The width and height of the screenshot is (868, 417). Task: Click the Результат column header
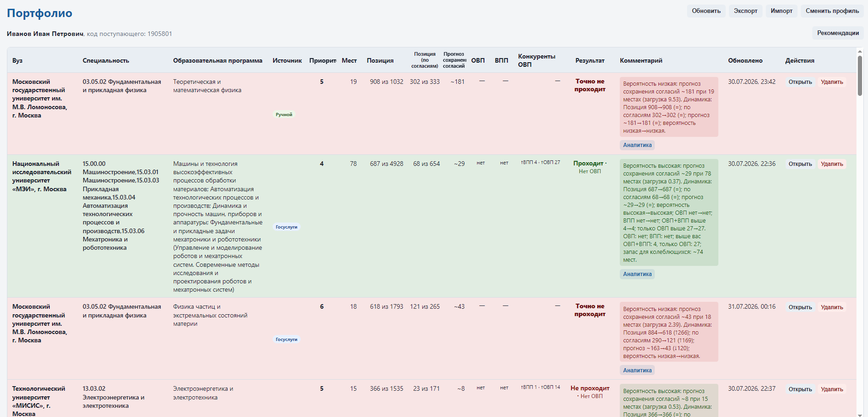[589, 60]
